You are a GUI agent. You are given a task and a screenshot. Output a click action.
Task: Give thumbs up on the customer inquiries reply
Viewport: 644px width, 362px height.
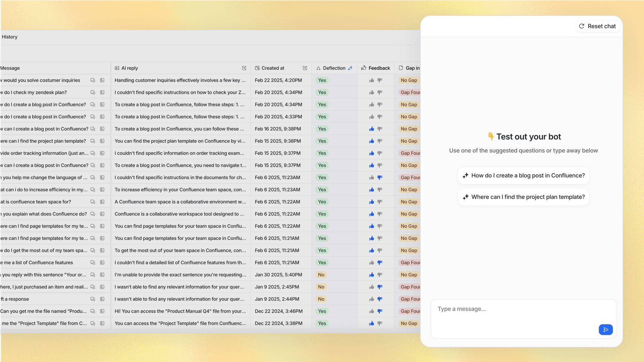point(371,80)
